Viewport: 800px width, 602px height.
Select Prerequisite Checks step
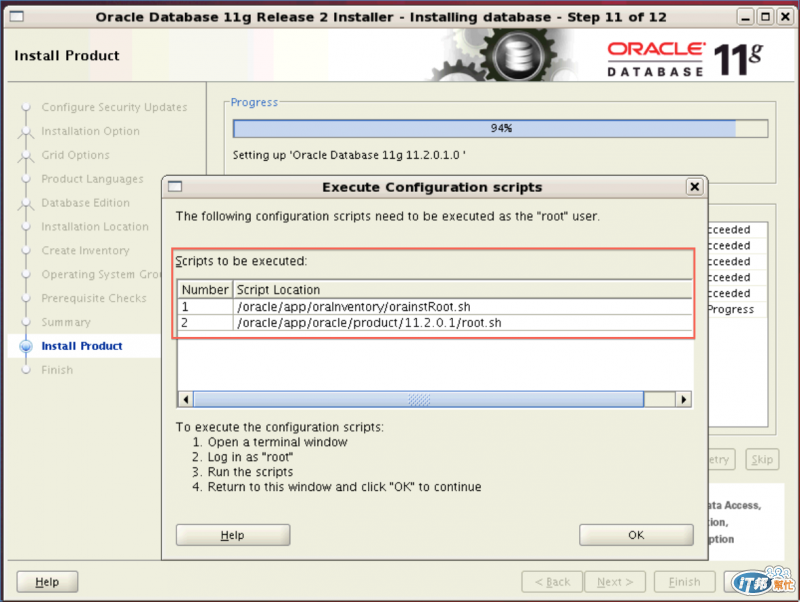tap(94, 298)
